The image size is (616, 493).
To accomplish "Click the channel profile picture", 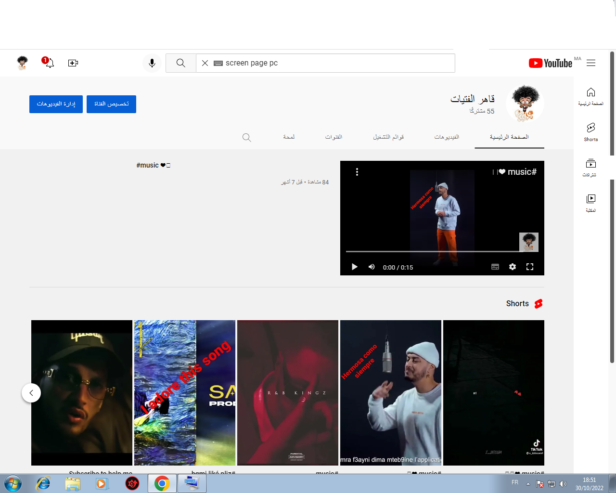I will (526, 104).
